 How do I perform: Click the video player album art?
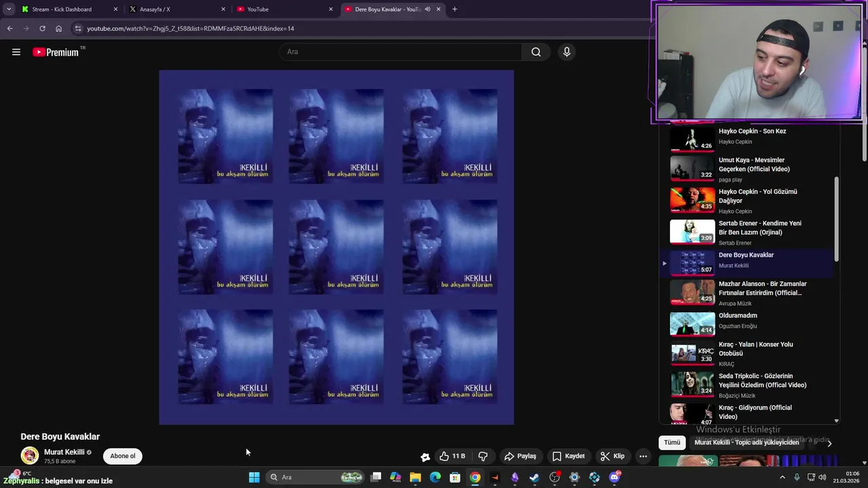coord(336,247)
